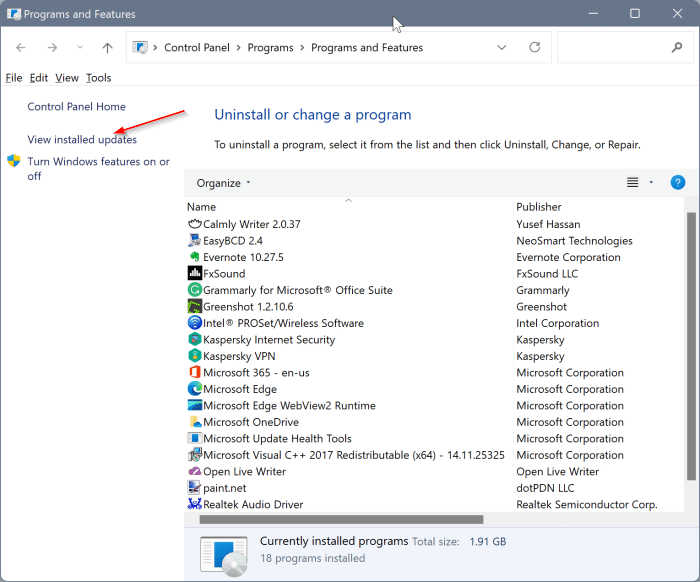Screen dimensions: 700x582
Task: Click the search magnifier icon
Action: 677,47
